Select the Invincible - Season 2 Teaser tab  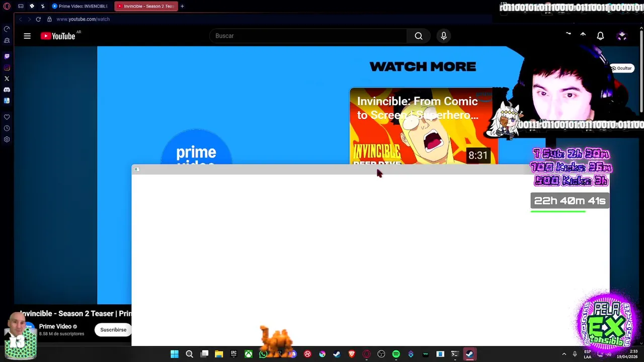pyautogui.click(x=146, y=6)
